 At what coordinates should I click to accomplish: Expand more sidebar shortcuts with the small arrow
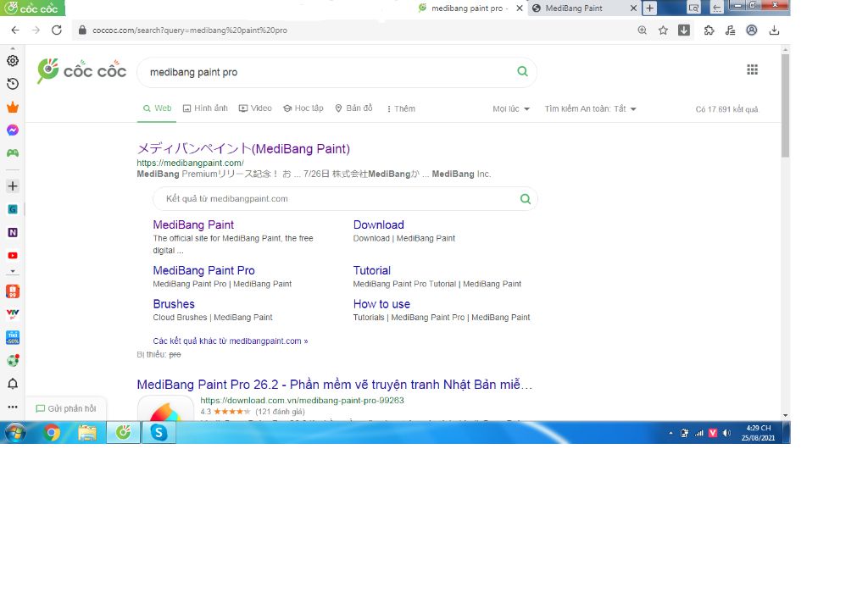pos(13,272)
